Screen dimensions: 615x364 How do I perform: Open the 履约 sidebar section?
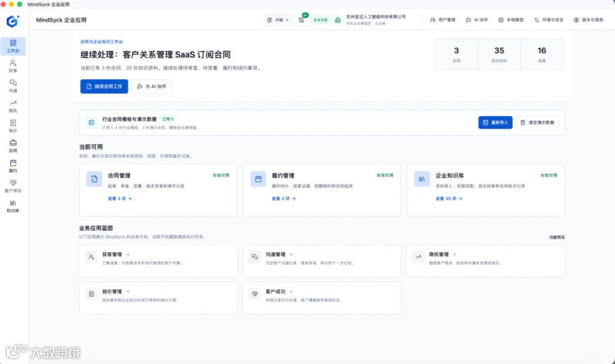13,166
